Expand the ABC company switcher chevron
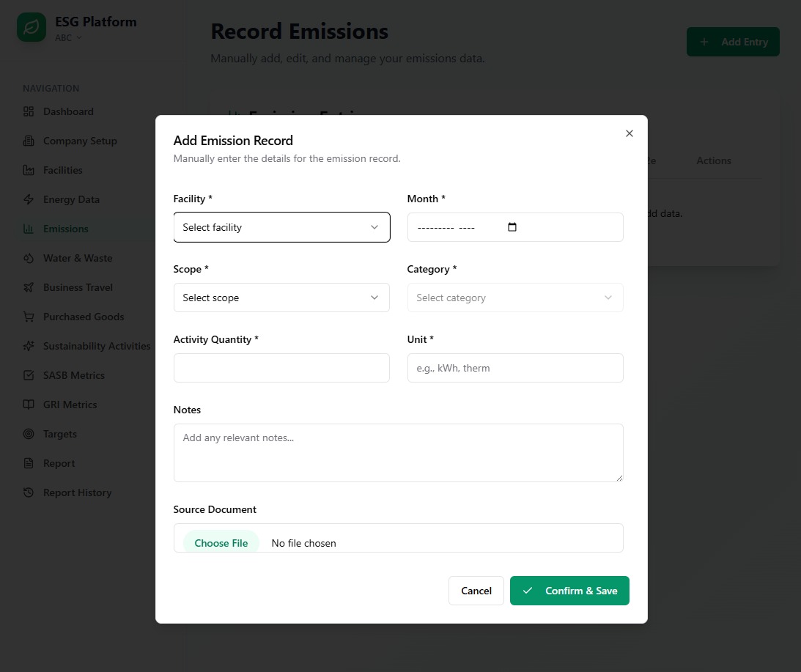Viewport: 801px width, 672px height. pyautogui.click(x=79, y=37)
